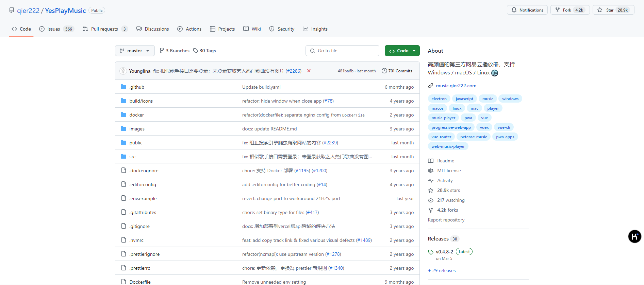Click the .prettierignore file icon
Screen dimensions: 644x285
(123, 254)
